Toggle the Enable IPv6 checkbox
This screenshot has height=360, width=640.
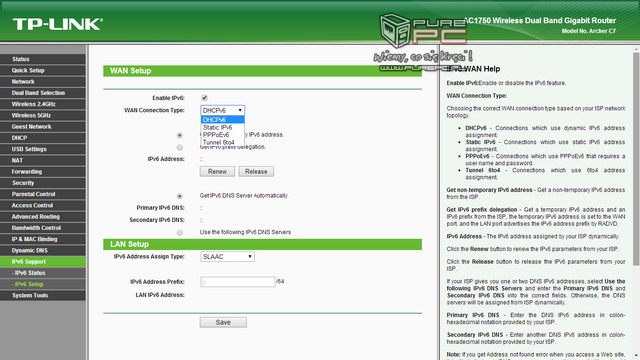coord(204,98)
